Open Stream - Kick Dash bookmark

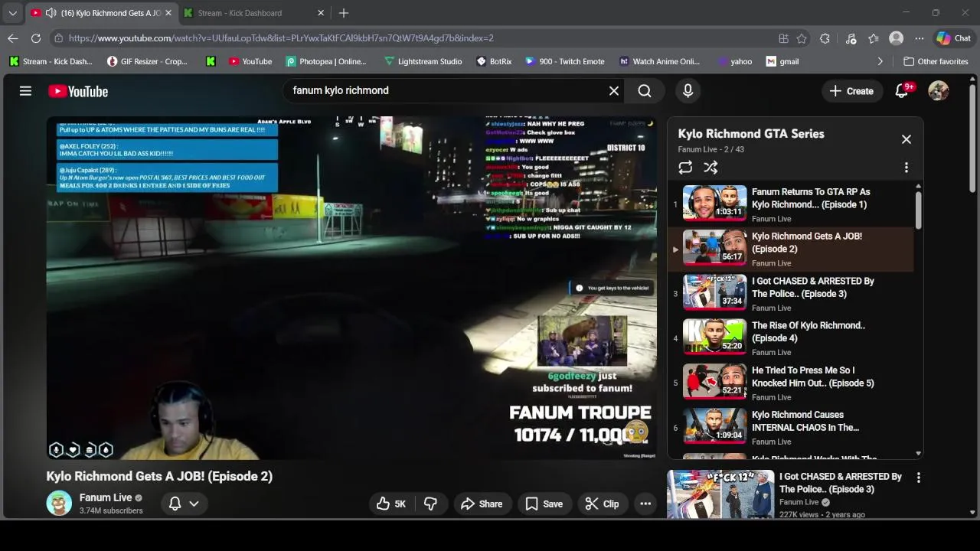pos(51,61)
